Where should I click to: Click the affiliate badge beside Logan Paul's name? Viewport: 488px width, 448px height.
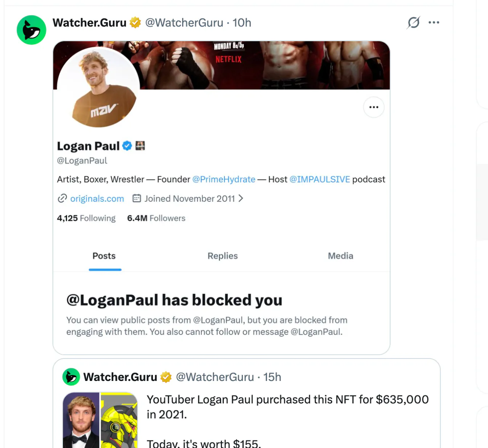point(140,146)
